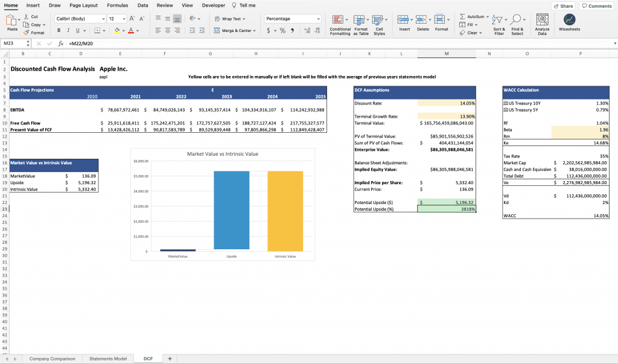Switch to the Page Layout tab
Viewport: 618px width, 364px height.
tap(83, 5)
